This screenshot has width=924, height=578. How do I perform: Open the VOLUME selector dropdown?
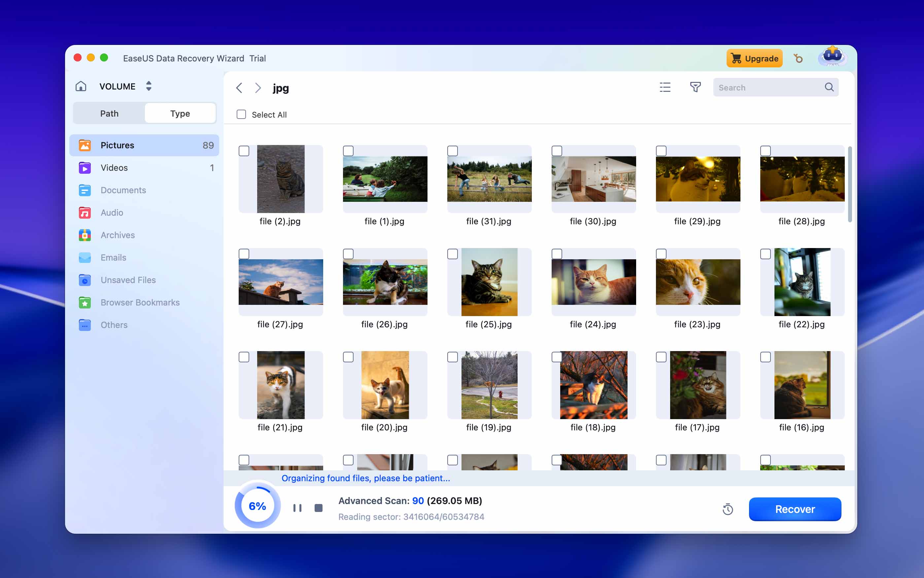coord(149,86)
